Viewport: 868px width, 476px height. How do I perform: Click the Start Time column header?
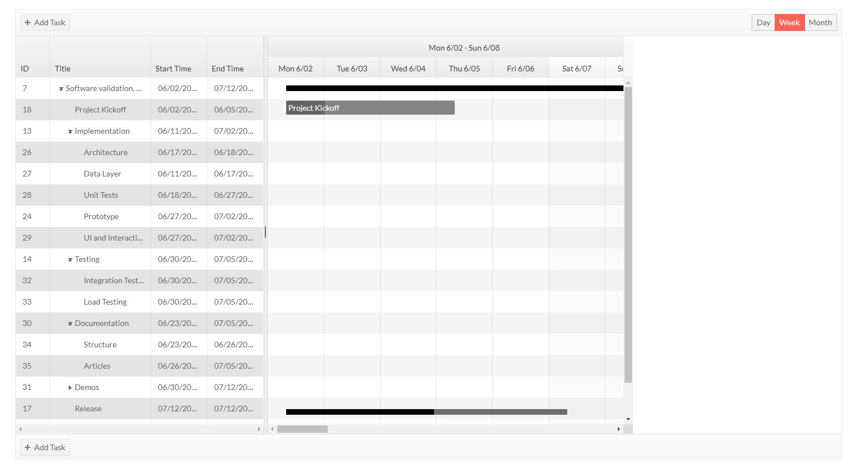[x=174, y=68]
